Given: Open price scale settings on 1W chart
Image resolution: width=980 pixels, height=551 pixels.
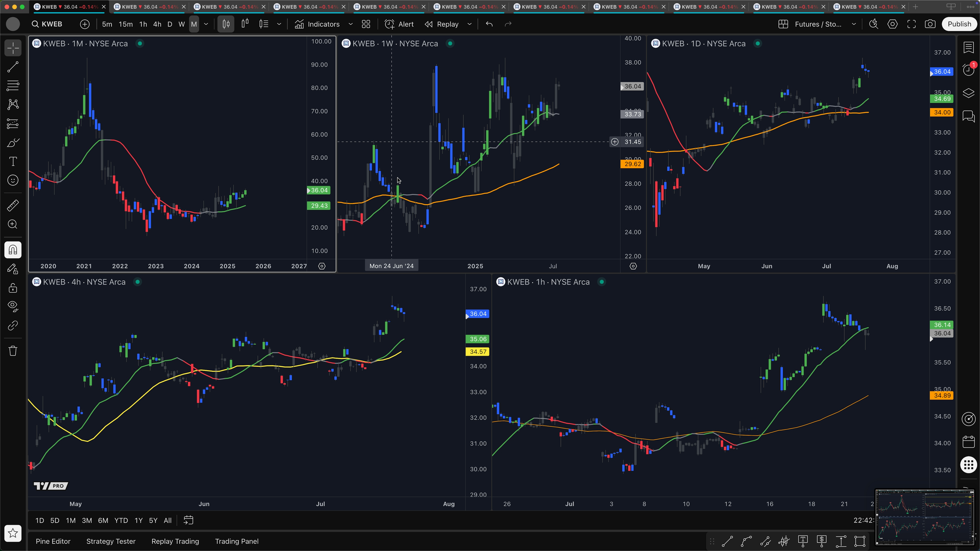Looking at the screenshot, I should (x=633, y=266).
